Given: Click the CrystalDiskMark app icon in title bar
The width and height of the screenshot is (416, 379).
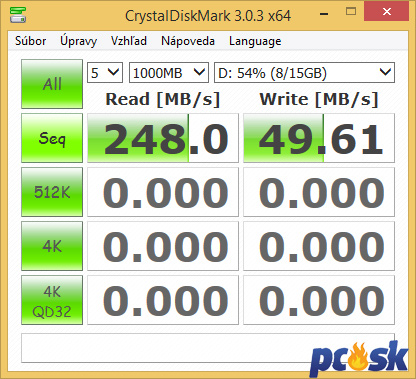Looking at the screenshot, I should (x=18, y=15).
